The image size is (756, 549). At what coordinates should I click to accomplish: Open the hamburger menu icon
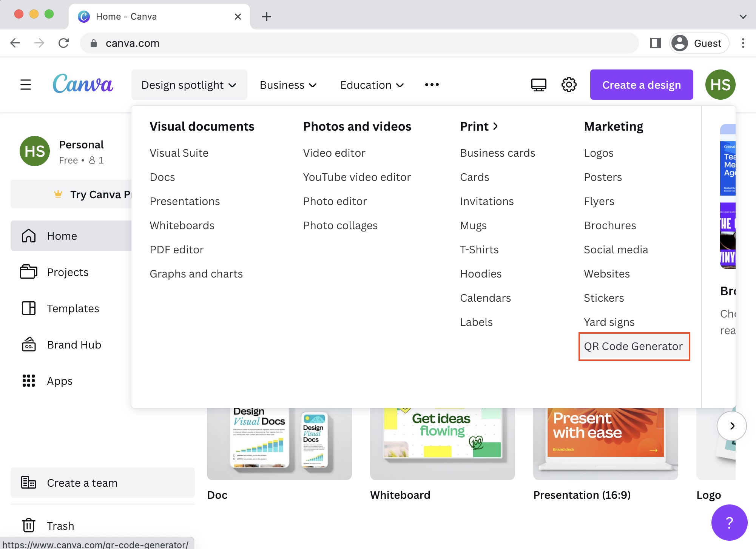[x=26, y=85]
